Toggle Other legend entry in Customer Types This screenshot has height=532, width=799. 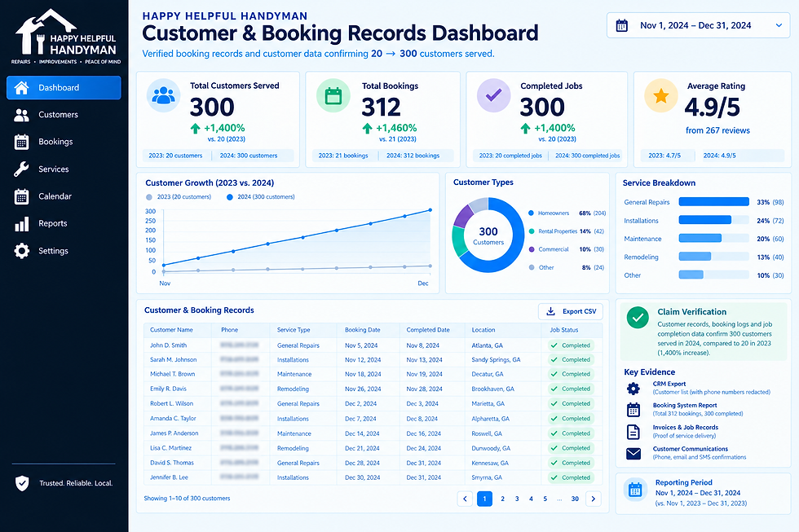pyautogui.click(x=566, y=267)
